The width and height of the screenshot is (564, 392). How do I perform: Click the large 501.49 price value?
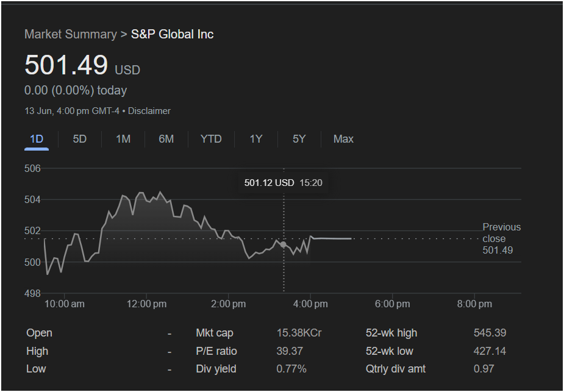(x=66, y=65)
